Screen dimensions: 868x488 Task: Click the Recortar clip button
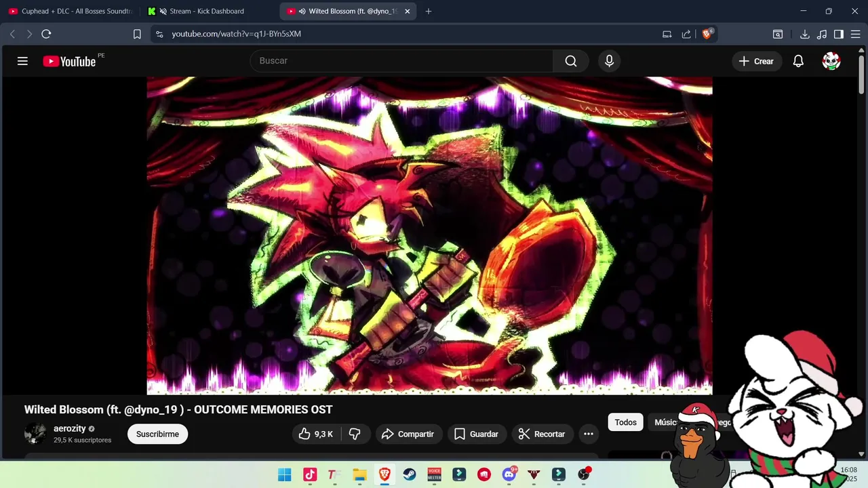[542, 434]
